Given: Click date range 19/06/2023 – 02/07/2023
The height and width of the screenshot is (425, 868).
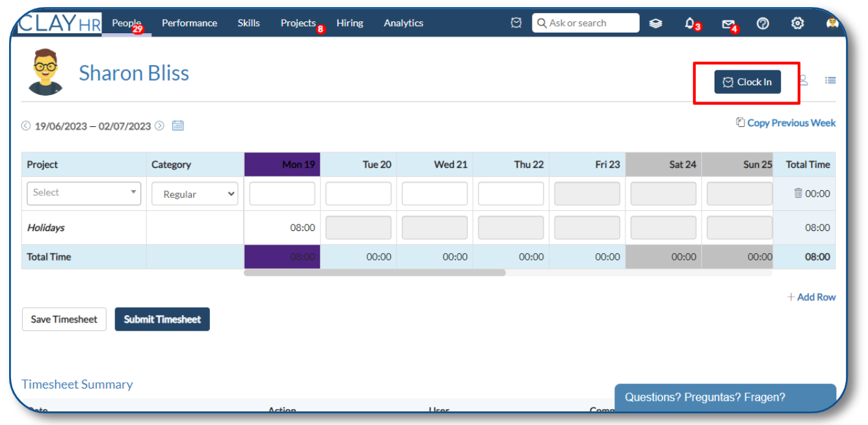Looking at the screenshot, I should (x=93, y=126).
